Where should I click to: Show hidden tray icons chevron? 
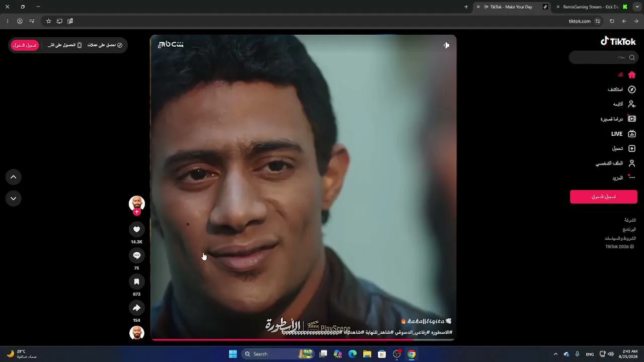[x=555, y=354]
